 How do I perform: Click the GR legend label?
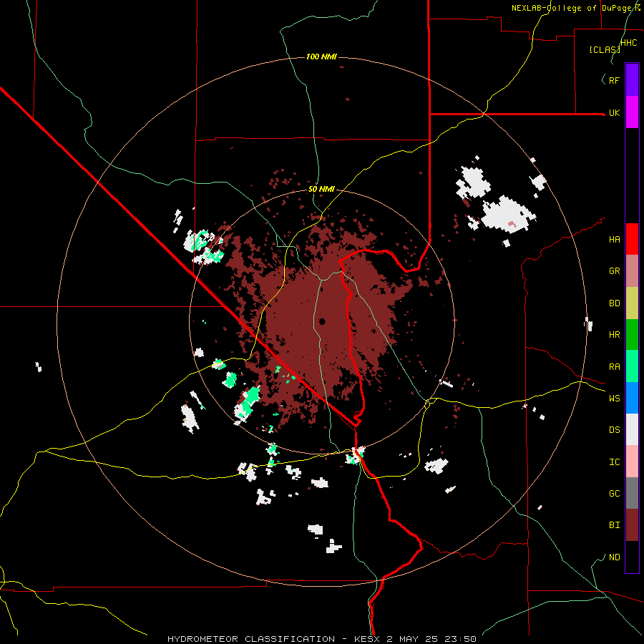(x=615, y=271)
